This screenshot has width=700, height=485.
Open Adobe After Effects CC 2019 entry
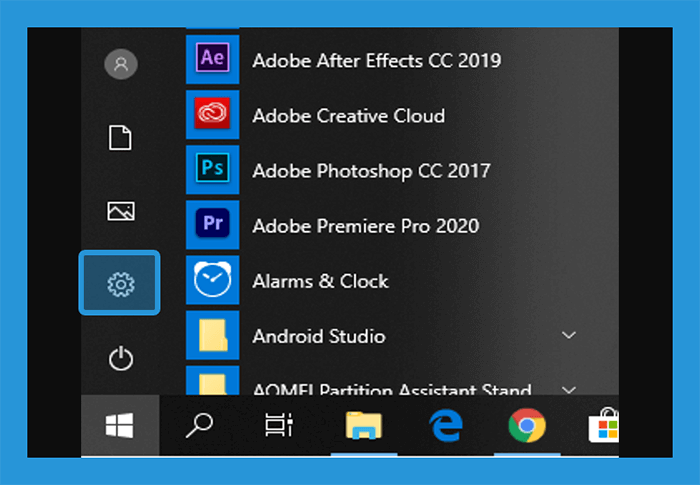377,60
